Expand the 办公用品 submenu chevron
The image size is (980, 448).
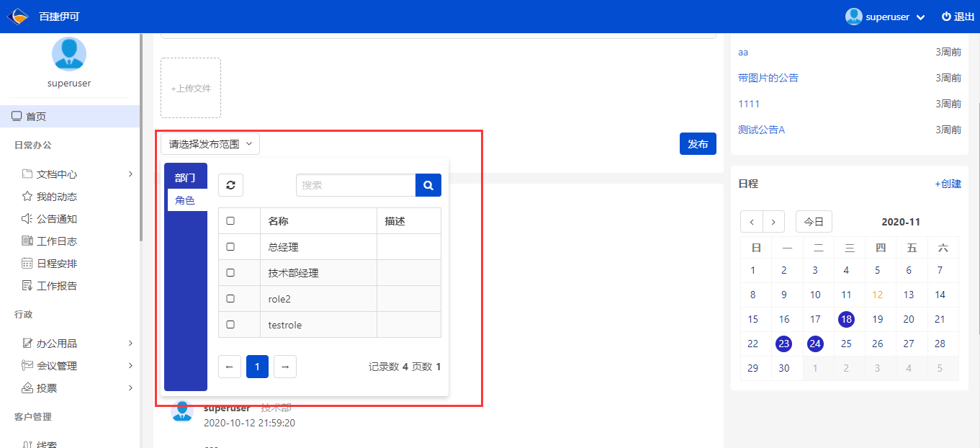coord(130,343)
